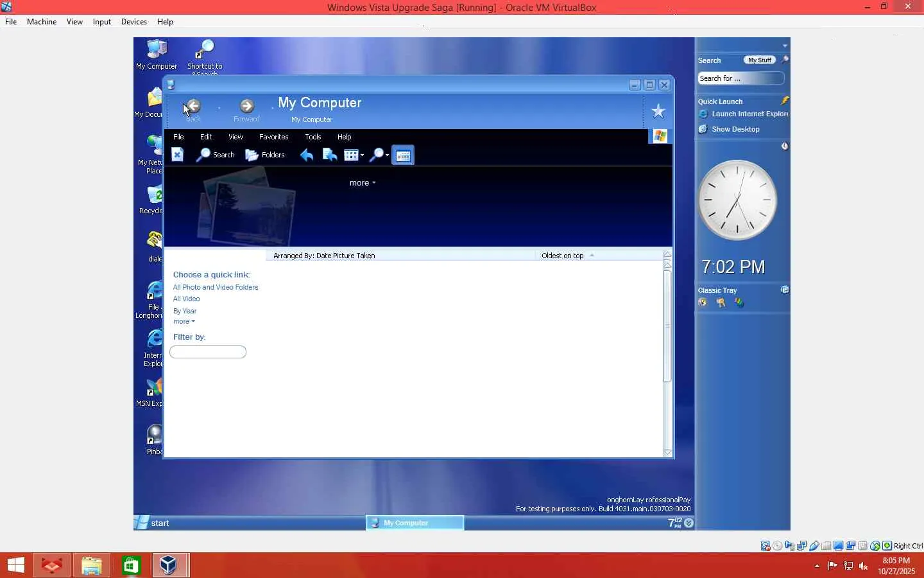Click the 'My Stuff' button in sidebar
Image resolution: width=924 pixels, height=578 pixels.
point(760,60)
